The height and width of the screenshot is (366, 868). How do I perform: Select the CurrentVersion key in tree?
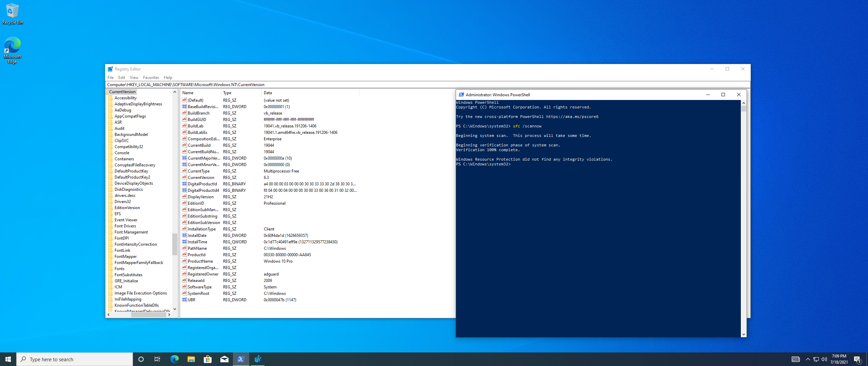122,92
